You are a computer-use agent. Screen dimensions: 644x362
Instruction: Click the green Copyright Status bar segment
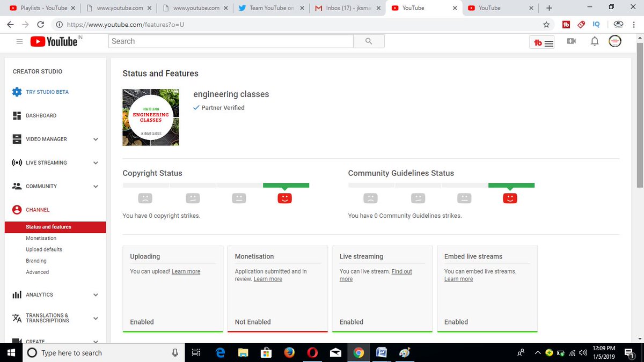coord(286,185)
